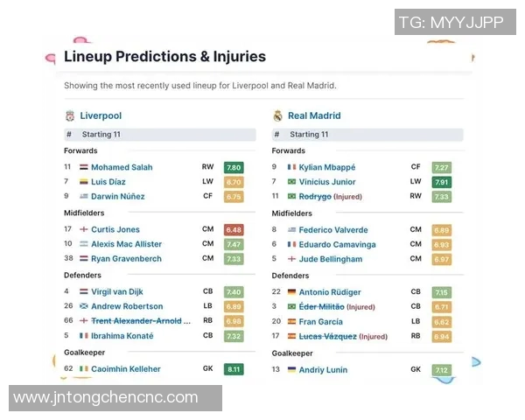
Task: Click the Germany flag beside Antonio Rüdiger
Action: point(291,292)
